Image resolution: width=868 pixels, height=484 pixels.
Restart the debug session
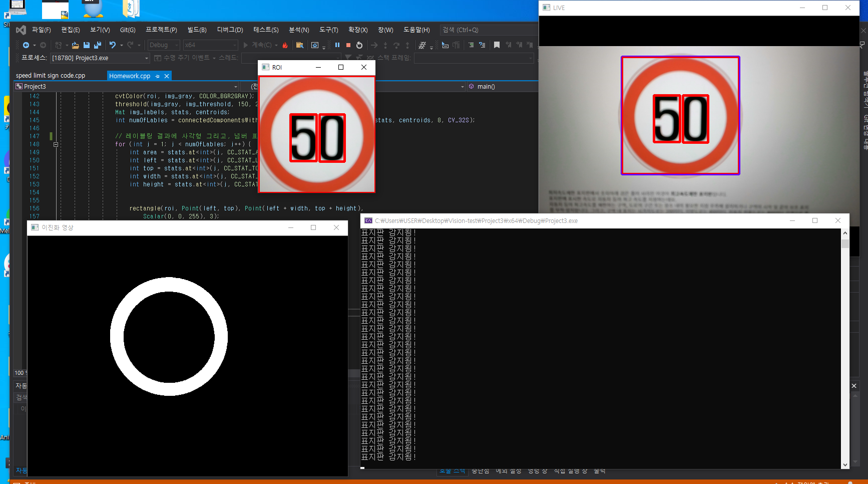(x=359, y=45)
